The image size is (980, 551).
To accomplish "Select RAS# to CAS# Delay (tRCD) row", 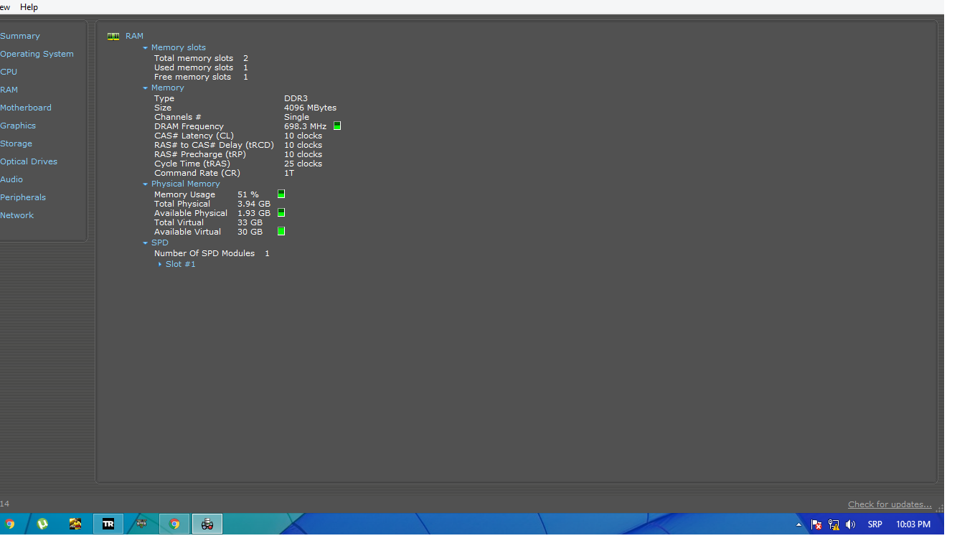I will pyautogui.click(x=238, y=145).
